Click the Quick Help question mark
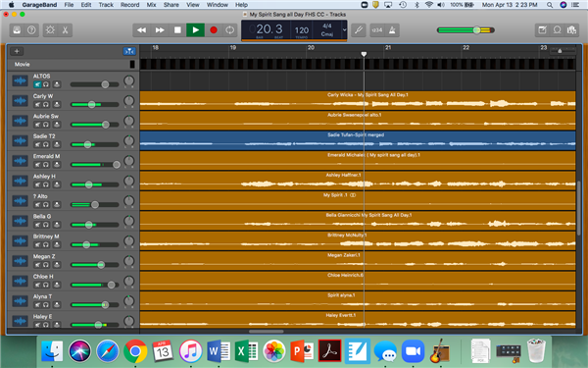The width and height of the screenshot is (588, 368). pos(31,30)
